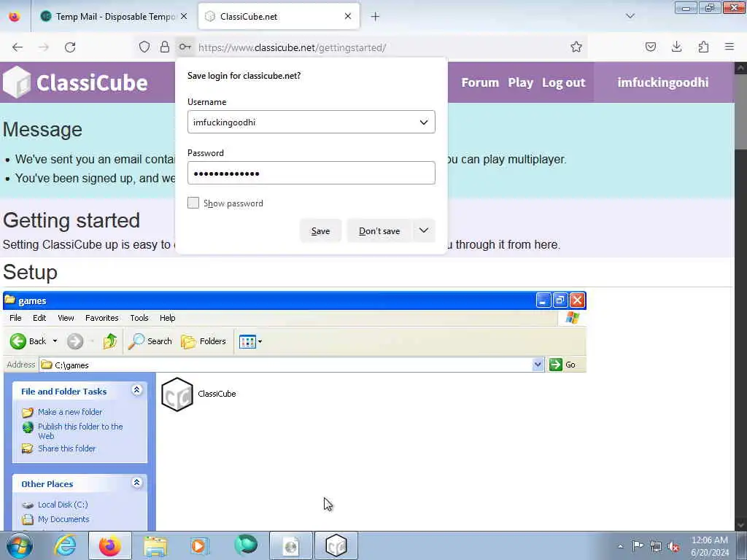Open the Firefox downloads arrow icon
747x560 pixels.
click(676, 47)
